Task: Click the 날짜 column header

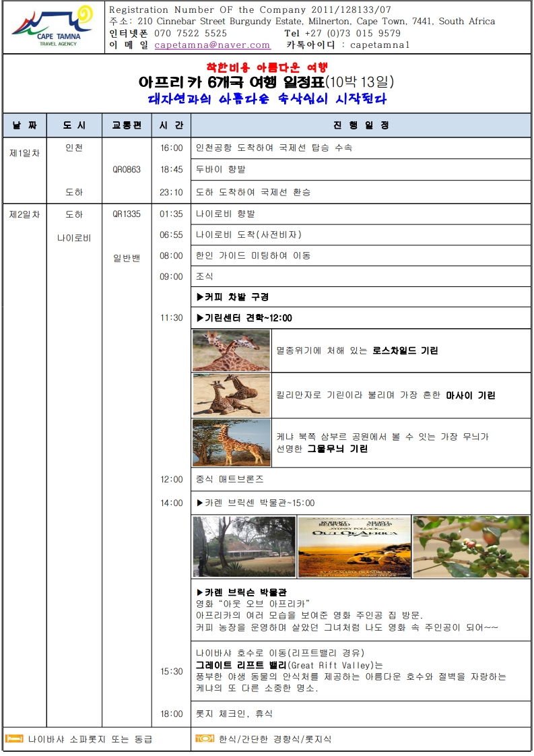Action: [x=24, y=125]
